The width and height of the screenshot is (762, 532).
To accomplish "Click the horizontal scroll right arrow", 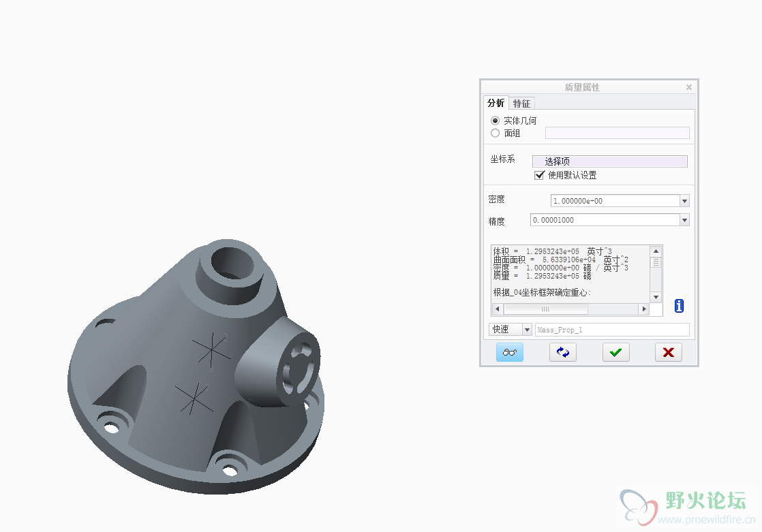I will coord(644,309).
